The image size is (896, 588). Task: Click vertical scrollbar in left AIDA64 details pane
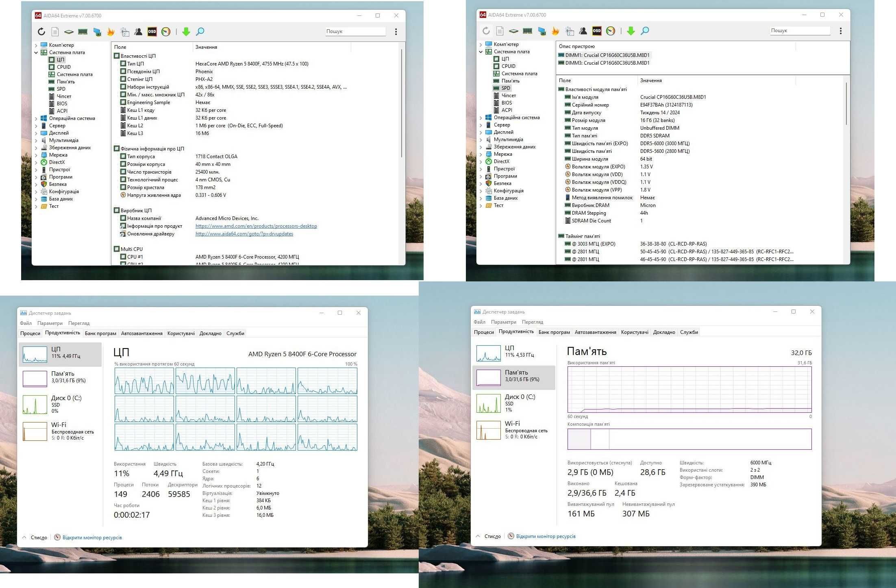[x=402, y=104]
